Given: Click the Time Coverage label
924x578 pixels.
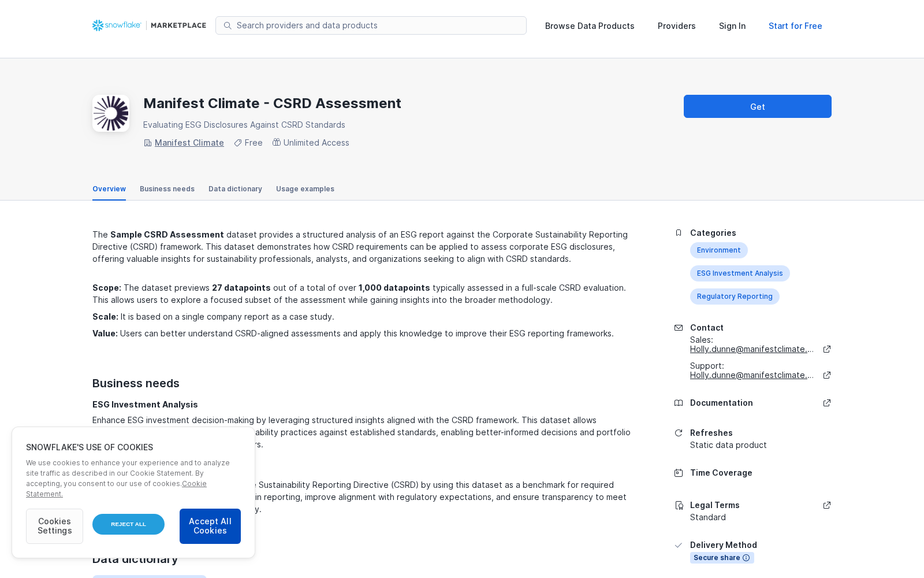Looking at the screenshot, I should 721,473.
